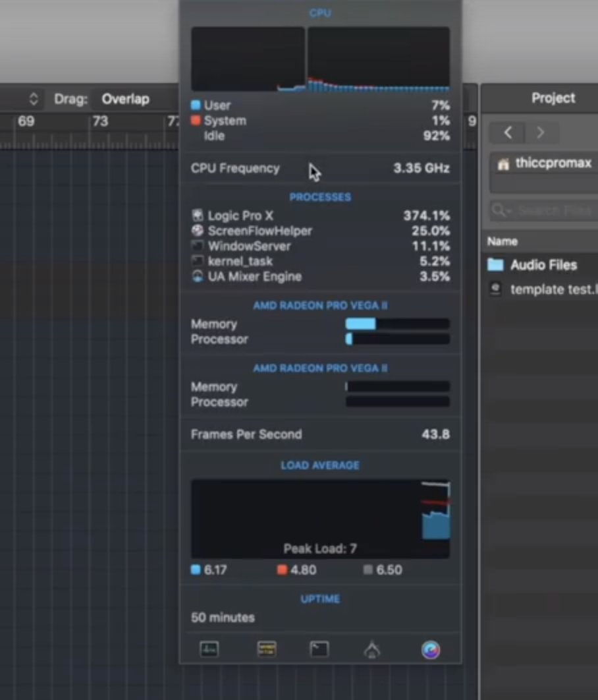Click the PROCESSES section heading
The width and height of the screenshot is (598, 700).
click(x=320, y=197)
